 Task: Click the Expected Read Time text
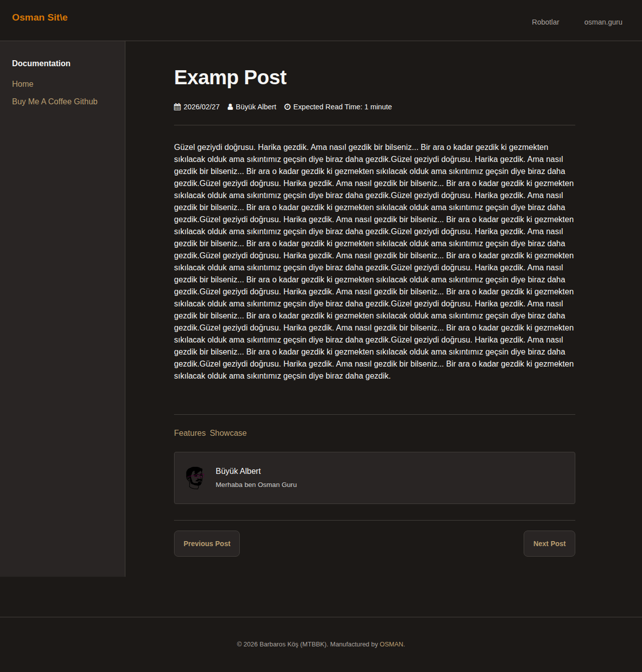pyautogui.click(x=343, y=107)
